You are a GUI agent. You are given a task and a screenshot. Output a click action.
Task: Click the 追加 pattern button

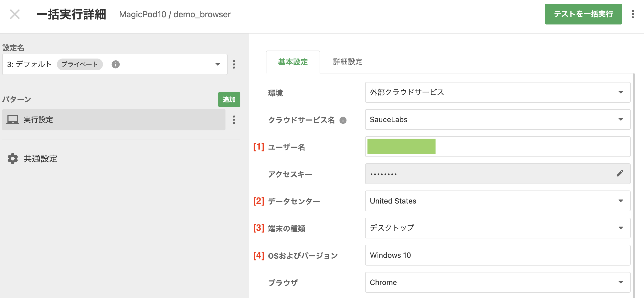(229, 100)
